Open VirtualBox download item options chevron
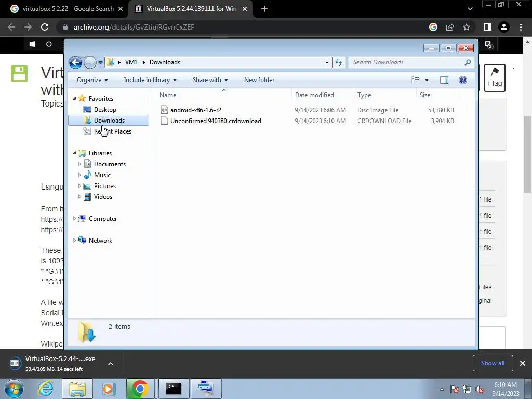Viewport: 532px width, 399px height. tap(111, 364)
